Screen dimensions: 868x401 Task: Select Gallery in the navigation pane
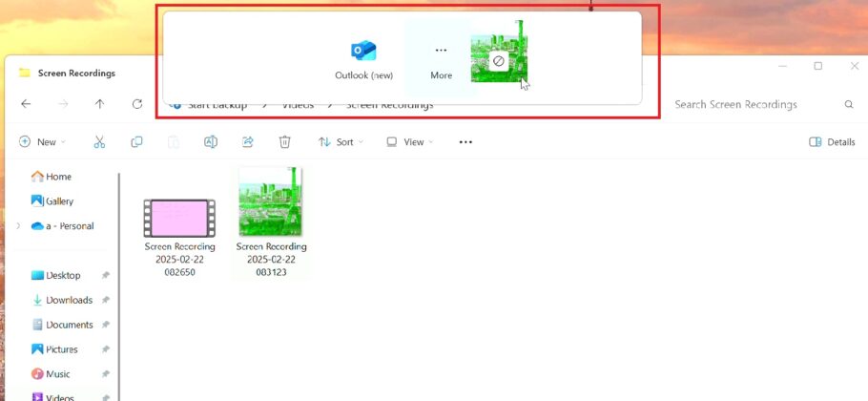coord(59,201)
